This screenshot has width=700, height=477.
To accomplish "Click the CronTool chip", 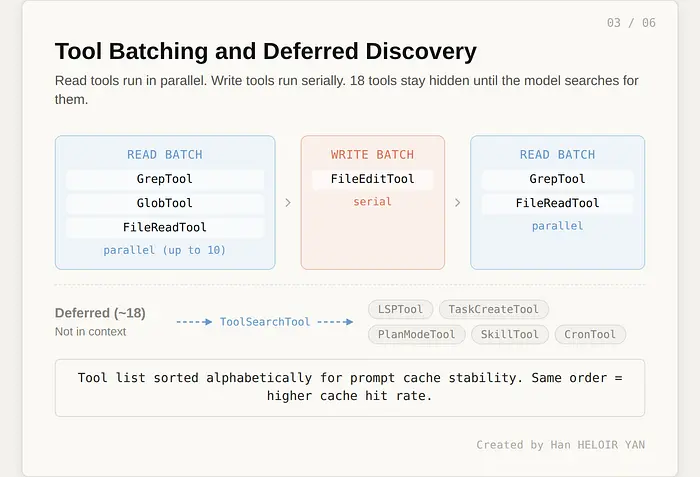I will pos(590,335).
